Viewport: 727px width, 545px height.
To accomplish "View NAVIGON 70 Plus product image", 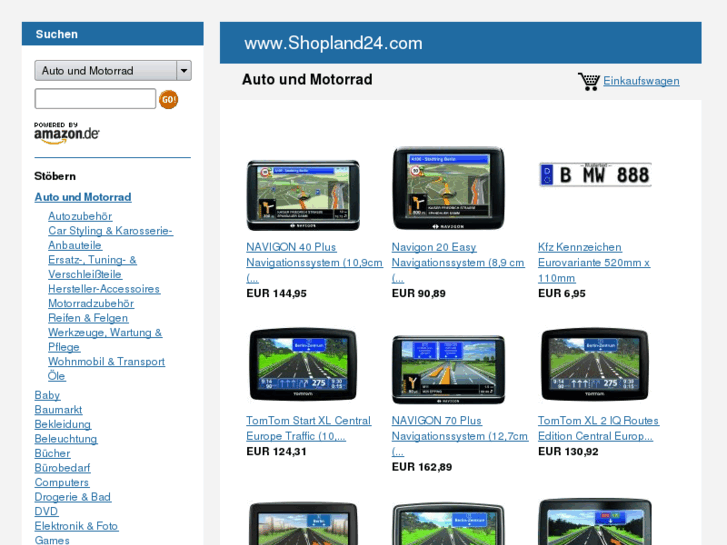I will click(448, 370).
